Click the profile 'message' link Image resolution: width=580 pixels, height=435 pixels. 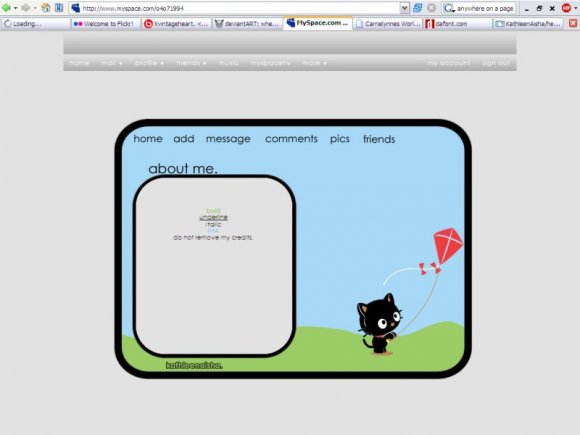coord(228,139)
